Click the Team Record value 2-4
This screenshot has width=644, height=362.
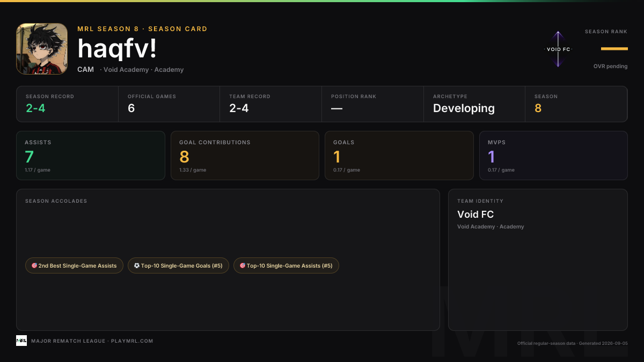(240, 108)
